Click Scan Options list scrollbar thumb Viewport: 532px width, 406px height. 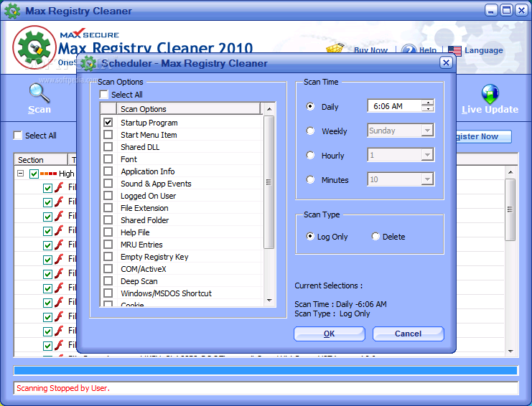pos(269,182)
